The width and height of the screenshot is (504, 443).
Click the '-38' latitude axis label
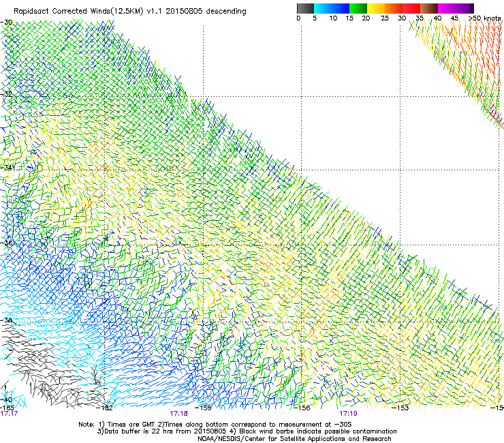[6, 320]
